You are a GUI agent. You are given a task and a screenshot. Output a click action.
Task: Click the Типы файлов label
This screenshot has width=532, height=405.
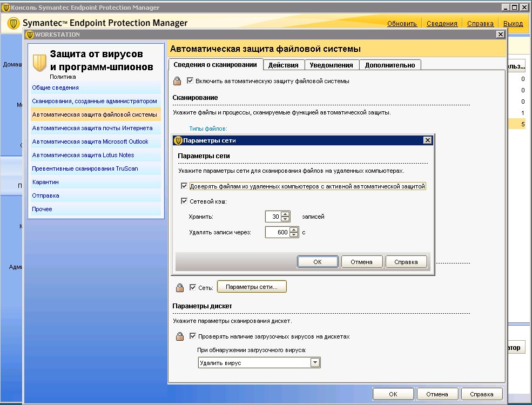(208, 129)
